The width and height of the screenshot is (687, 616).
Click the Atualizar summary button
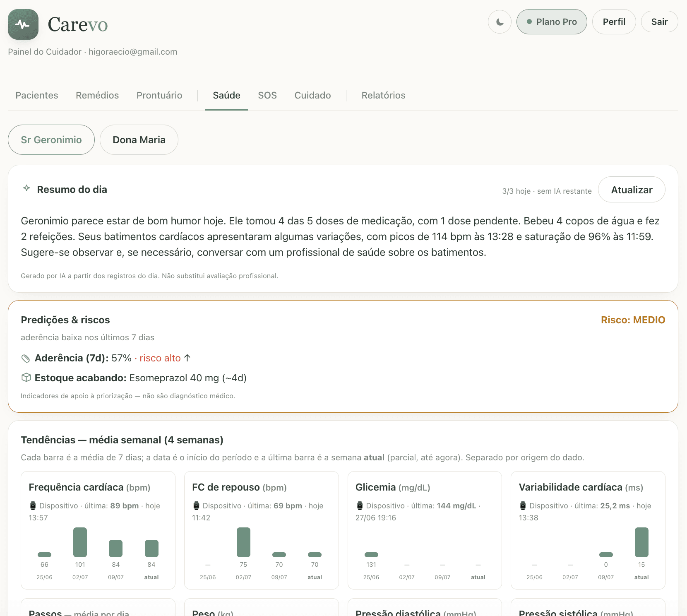click(x=632, y=190)
